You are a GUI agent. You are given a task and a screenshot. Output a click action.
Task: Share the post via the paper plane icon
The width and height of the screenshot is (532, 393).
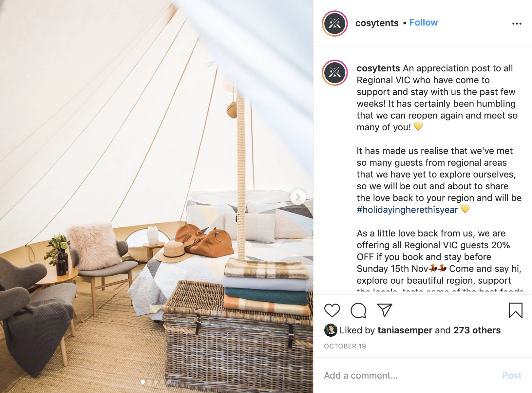(x=385, y=310)
